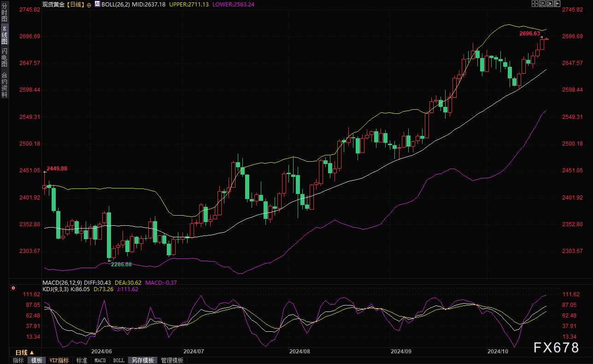Click the BOLL indicator chart icon
This screenshot has height=364, width=593.
click(x=97, y=4)
